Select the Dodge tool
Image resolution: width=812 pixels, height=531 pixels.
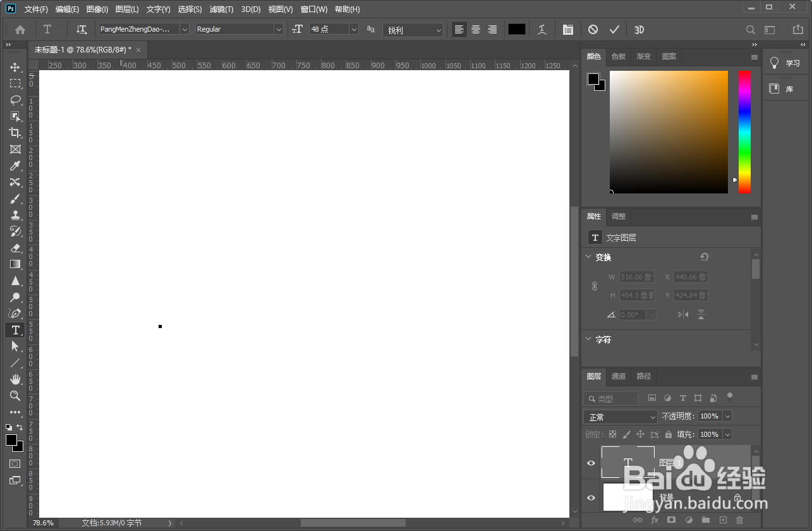click(15, 297)
